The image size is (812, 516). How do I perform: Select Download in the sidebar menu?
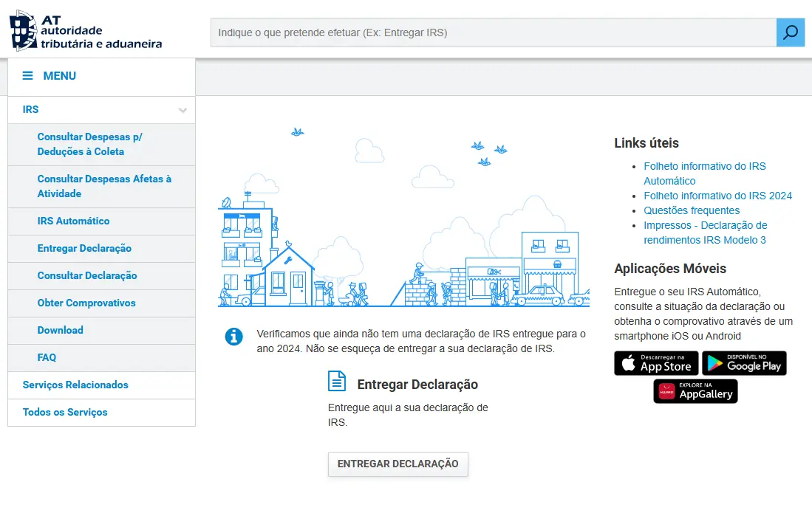click(x=60, y=330)
